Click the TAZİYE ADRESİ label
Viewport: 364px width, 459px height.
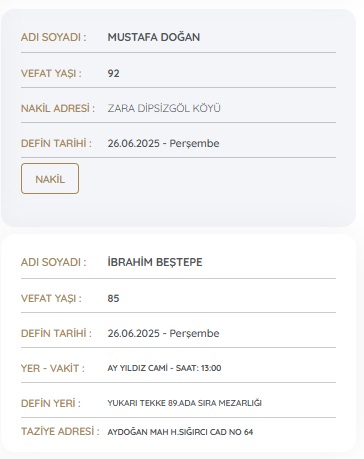[x=60, y=431]
